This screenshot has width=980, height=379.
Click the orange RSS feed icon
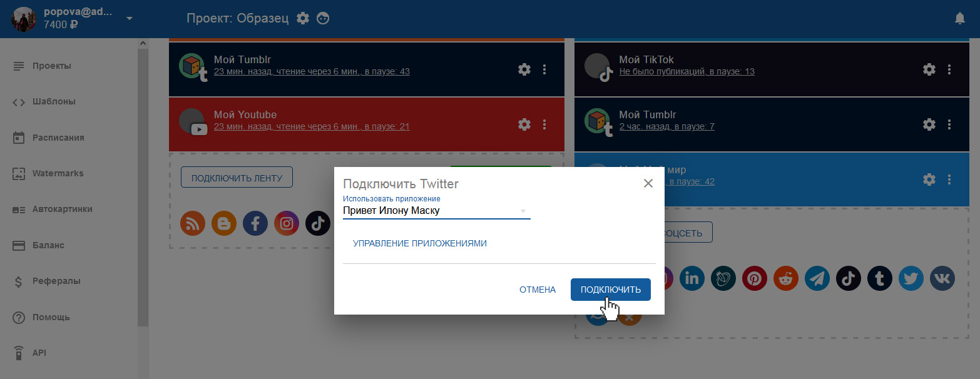pos(193,223)
